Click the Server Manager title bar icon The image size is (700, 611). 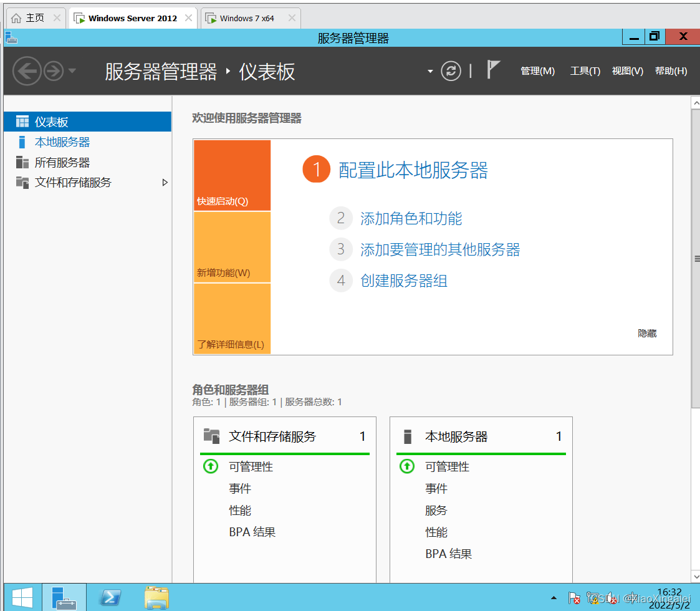(11, 38)
